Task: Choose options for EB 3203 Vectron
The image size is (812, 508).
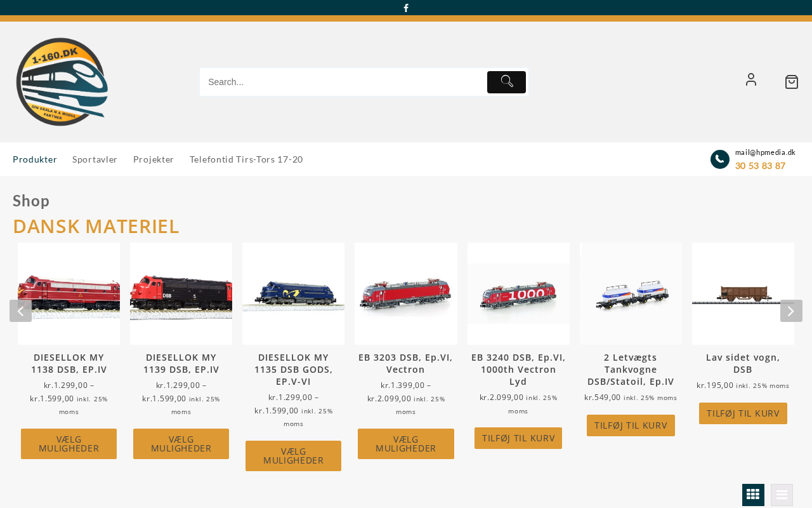Action: coord(406,444)
